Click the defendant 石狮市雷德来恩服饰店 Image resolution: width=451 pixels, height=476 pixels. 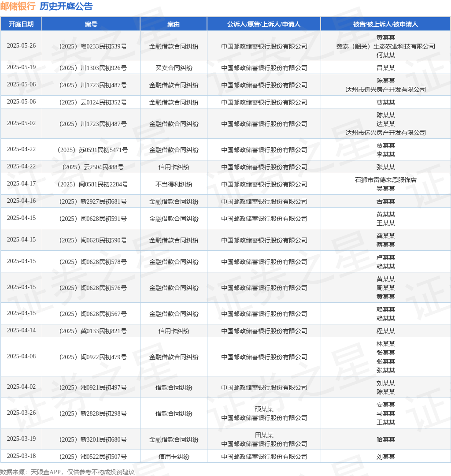[386, 180]
